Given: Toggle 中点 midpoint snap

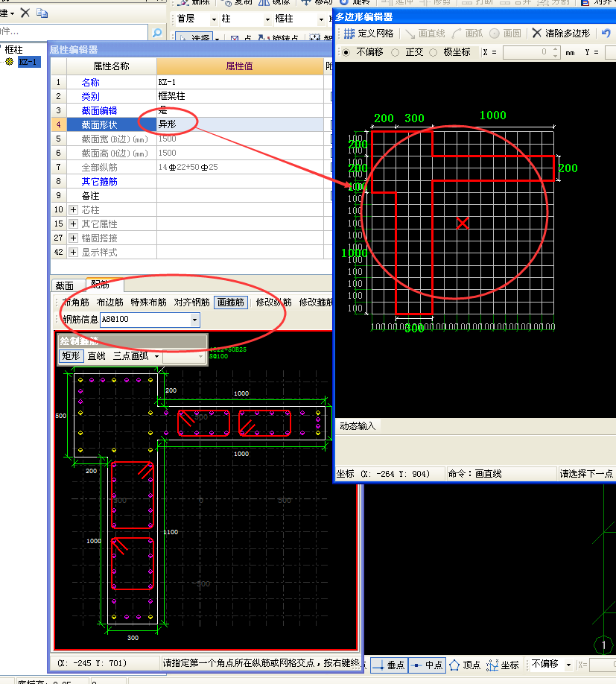Looking at the screenshot, I should click(x=427, y=665).
